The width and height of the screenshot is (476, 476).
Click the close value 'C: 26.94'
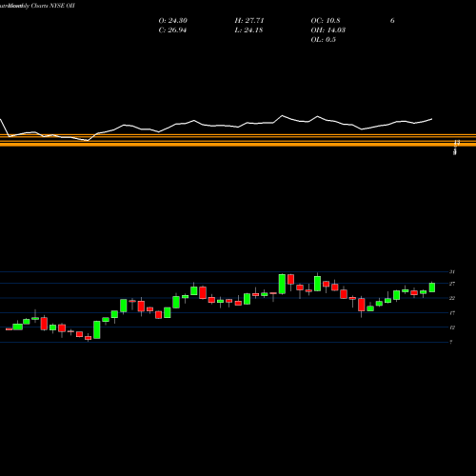coord(172,30)
